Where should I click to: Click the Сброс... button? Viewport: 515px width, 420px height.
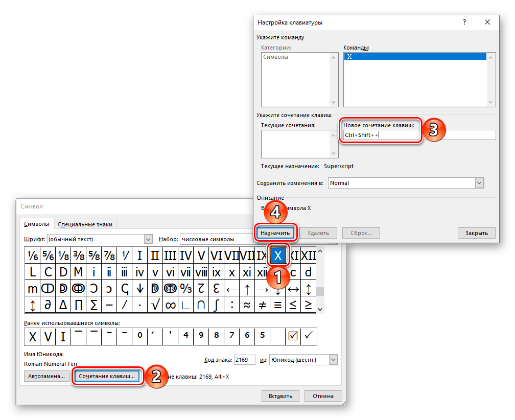tap(361, 233)
